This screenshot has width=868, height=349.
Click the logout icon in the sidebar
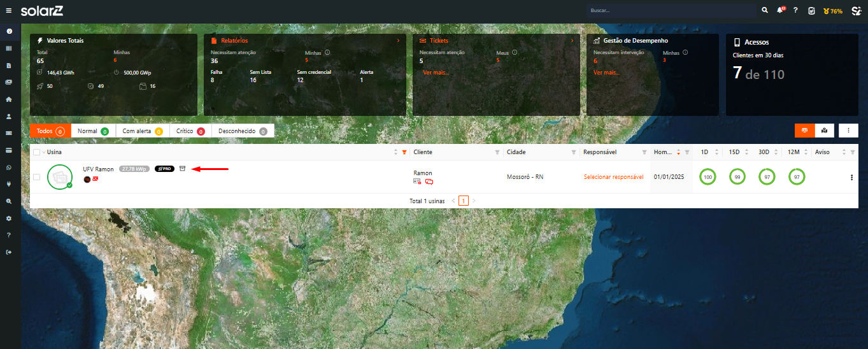9,252
